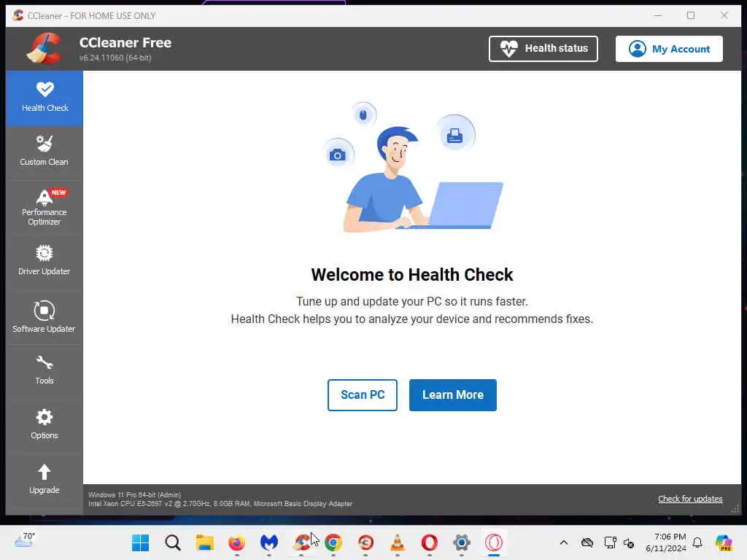Open Malwarebytes from the taskbar

click(269, 542)
